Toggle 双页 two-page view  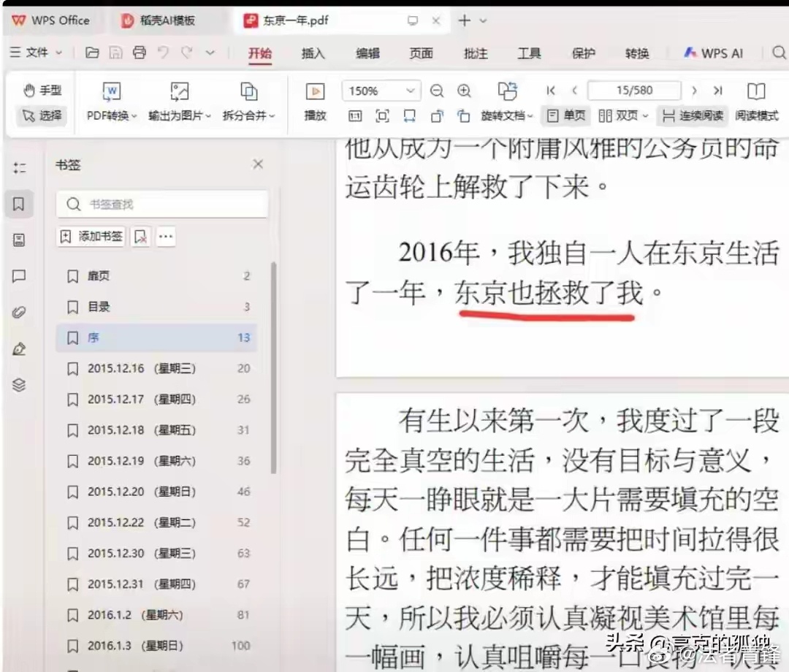pos(623,115)
